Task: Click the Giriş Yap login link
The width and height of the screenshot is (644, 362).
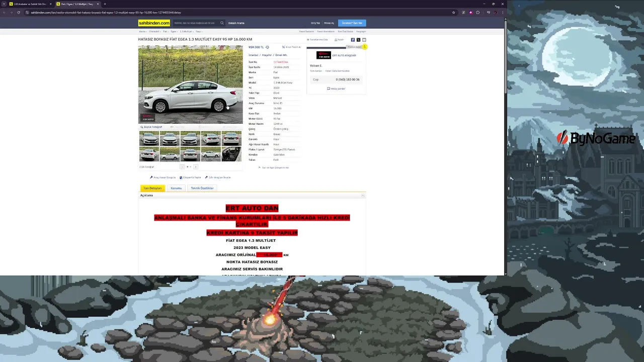Action: [315, 23]
